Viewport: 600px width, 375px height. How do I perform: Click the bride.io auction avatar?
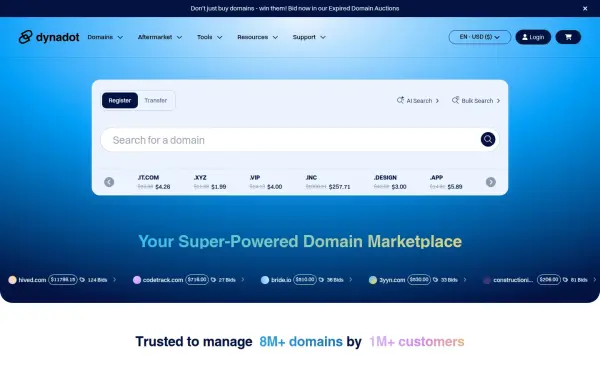[265, 280]
